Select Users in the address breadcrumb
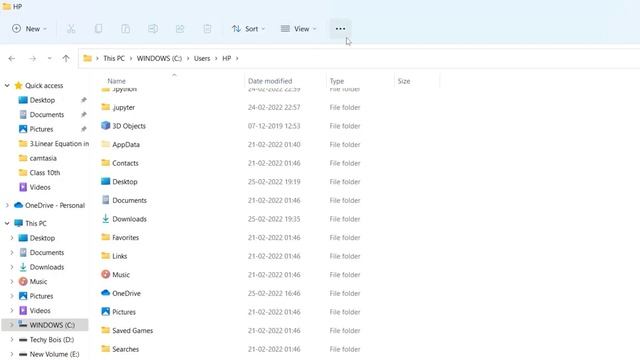640x360 pixels. (x=202, y=58)
